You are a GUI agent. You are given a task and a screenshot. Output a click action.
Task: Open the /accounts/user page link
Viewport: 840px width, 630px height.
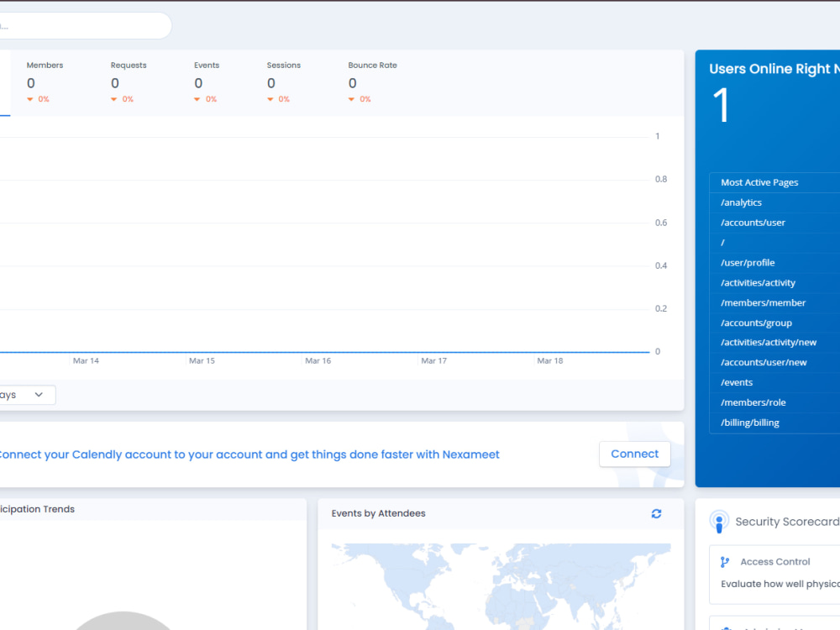(752, 223)
